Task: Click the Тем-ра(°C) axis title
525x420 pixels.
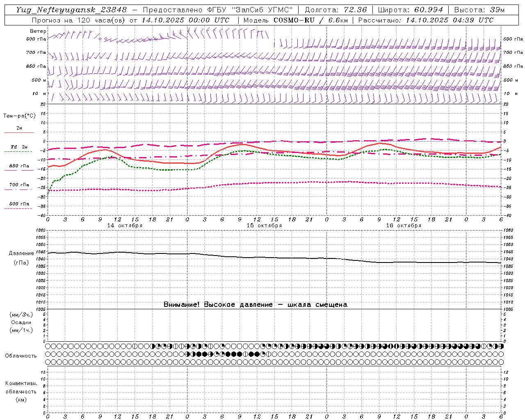Action: [19, 116]
